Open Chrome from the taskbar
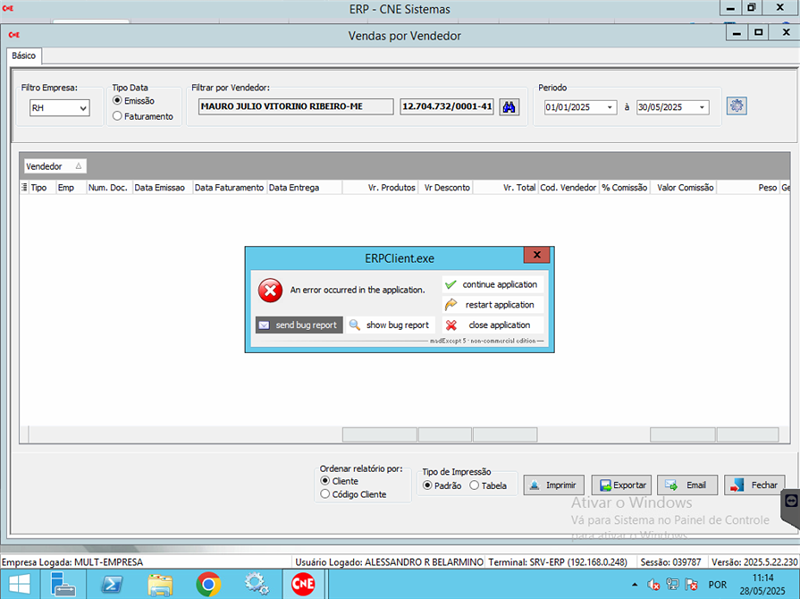 pyautogui.click(x=208, y=584)
